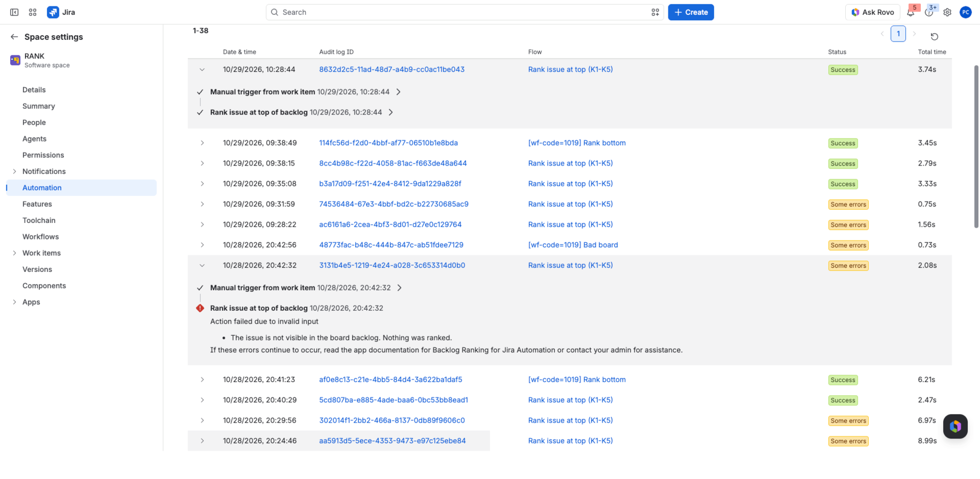Expand the Notifications sidebar section
This screenshot has width=980, height=479.
coord(14,171)
